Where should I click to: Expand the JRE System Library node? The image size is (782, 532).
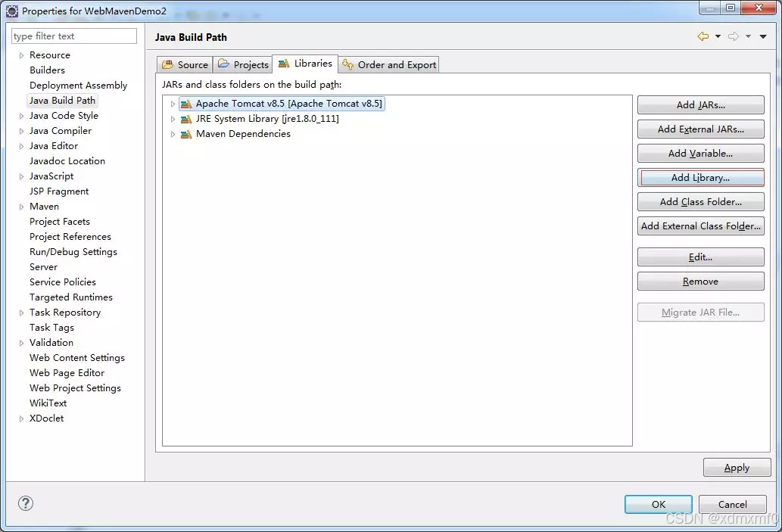[173, 119]
